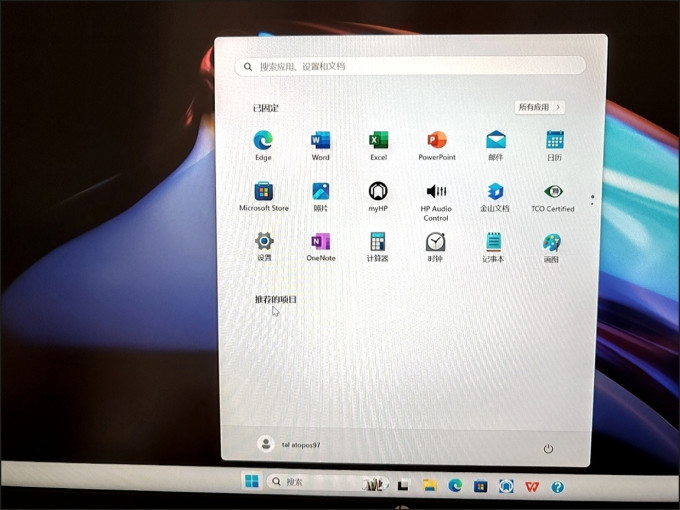The image size is (680, 510).
Task: Open the 照片 photos app
Action: (320, 196)
